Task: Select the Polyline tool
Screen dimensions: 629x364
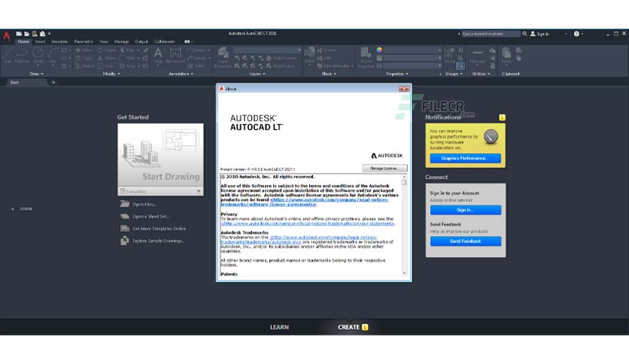Action: (x=22, y=56)
